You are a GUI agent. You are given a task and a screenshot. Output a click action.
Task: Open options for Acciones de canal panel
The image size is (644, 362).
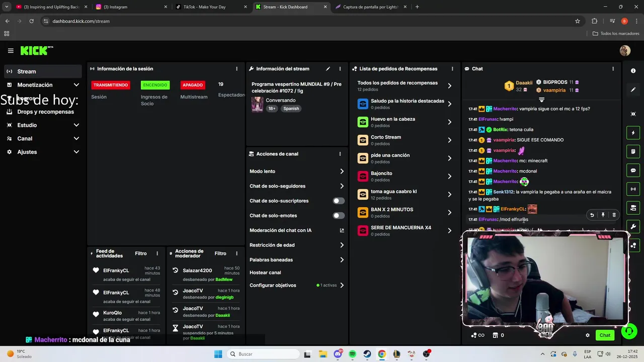340,154
